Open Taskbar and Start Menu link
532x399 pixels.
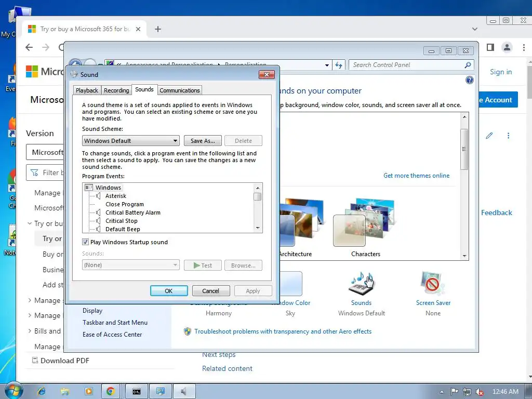tap(115, 323)
